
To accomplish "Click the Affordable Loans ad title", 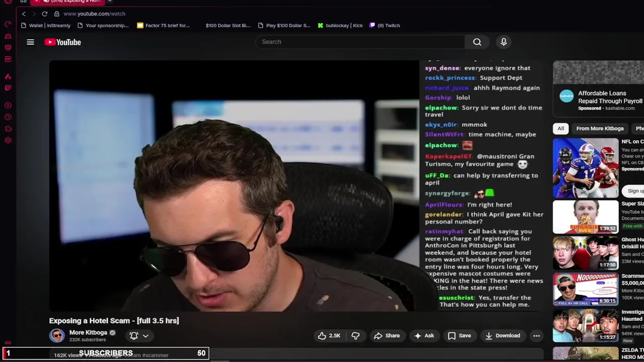I will (610, 97).
